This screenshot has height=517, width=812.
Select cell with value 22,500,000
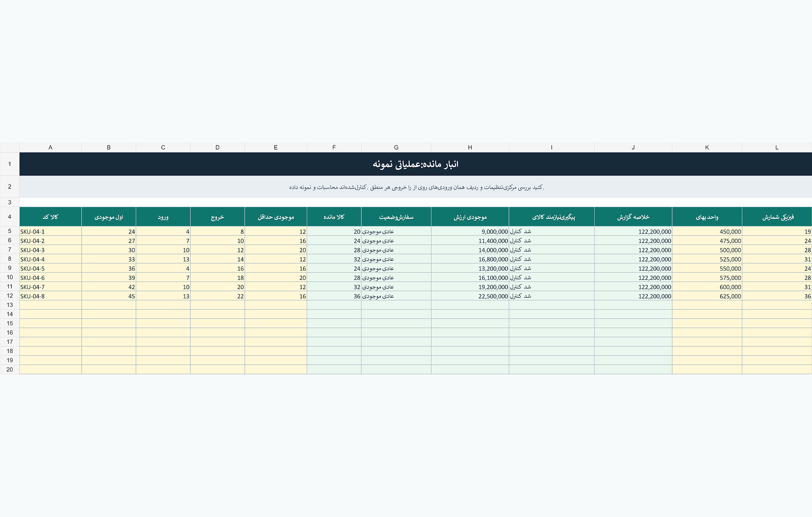point(470,296)
